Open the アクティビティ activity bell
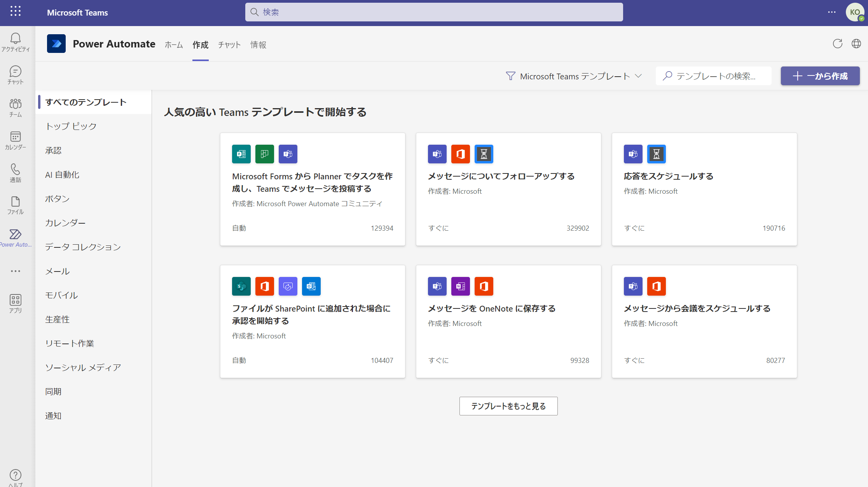Image resolution: width=868 pixels, height=487 pixels. (x=16, y=42)
